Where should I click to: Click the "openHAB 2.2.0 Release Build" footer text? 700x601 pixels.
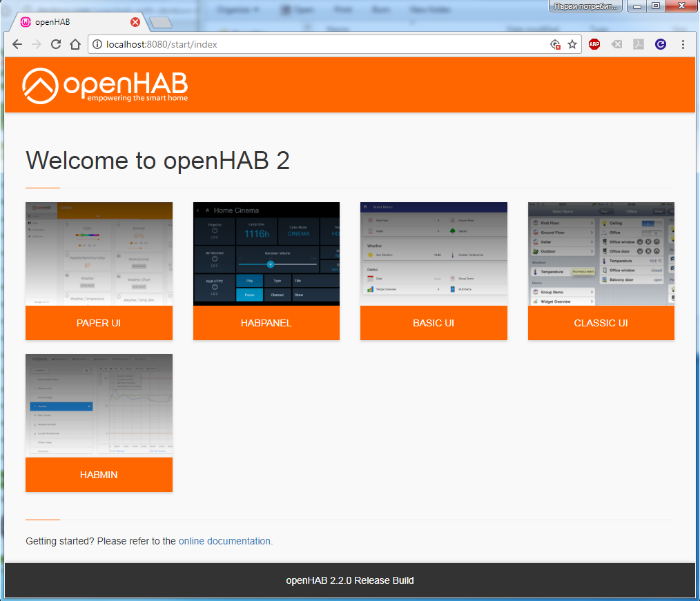click(x=350, y=580)
